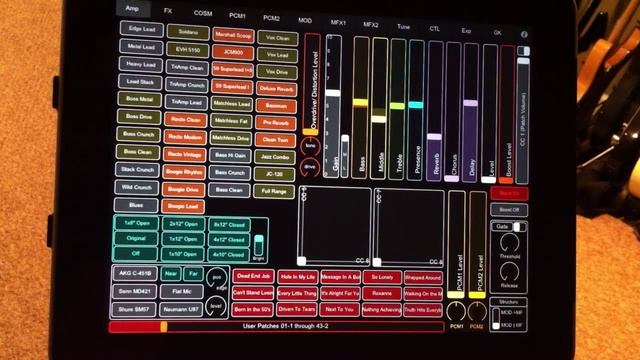
Task: Switch to the CTL tab
Action: coord(435,29)
